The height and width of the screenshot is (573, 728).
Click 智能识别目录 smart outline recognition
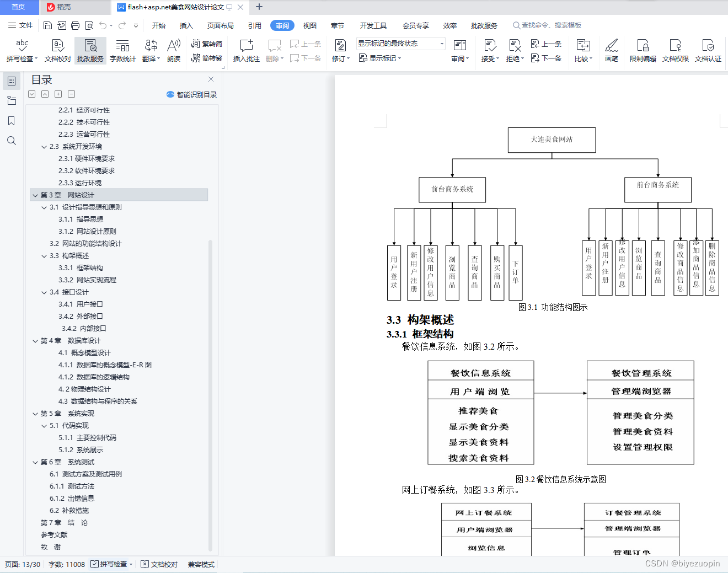[192, 94]
